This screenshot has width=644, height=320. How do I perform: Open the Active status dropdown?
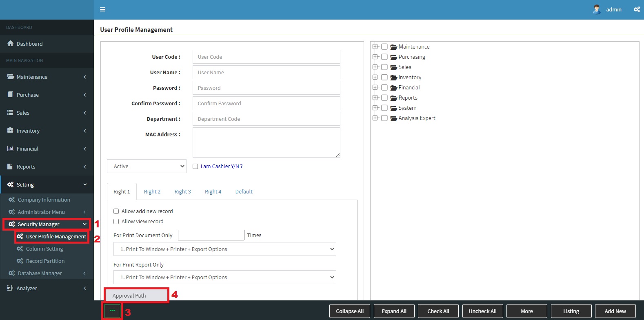pos(147,166)
